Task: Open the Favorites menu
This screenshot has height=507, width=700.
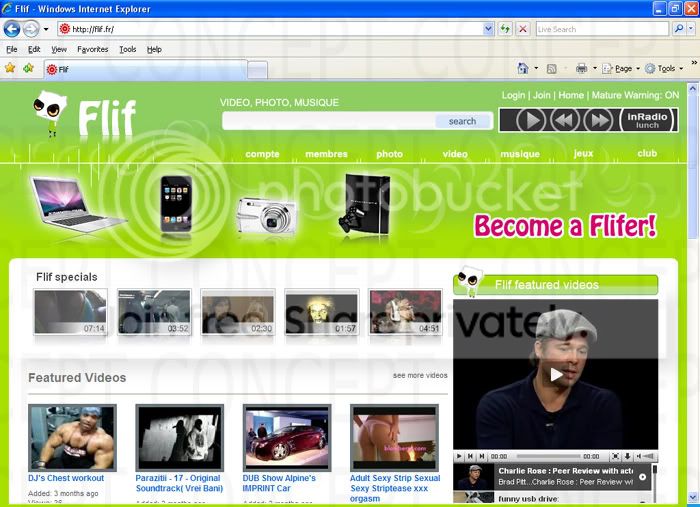Action: pyautogui.click(x=92, y=49)
